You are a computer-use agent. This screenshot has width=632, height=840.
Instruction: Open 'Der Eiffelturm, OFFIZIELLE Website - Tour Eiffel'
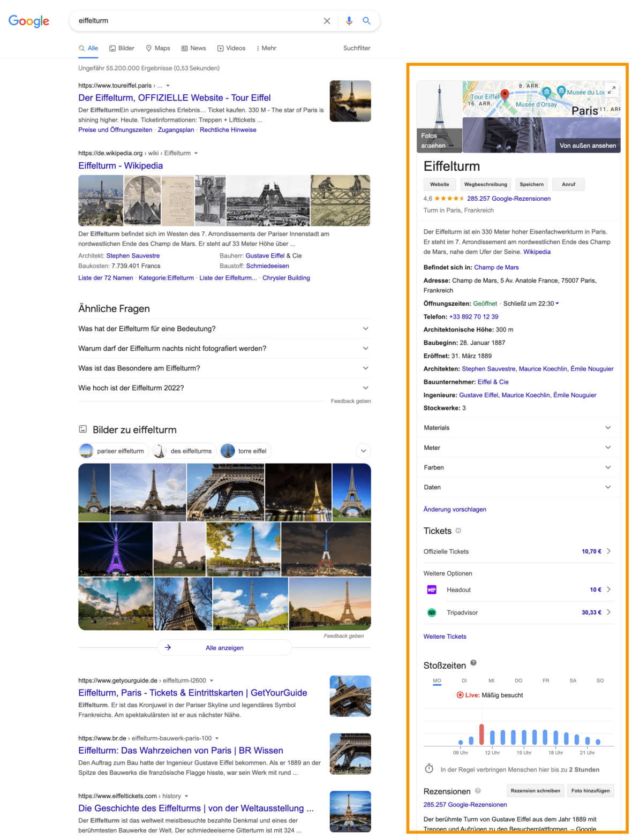pos(175,98)
